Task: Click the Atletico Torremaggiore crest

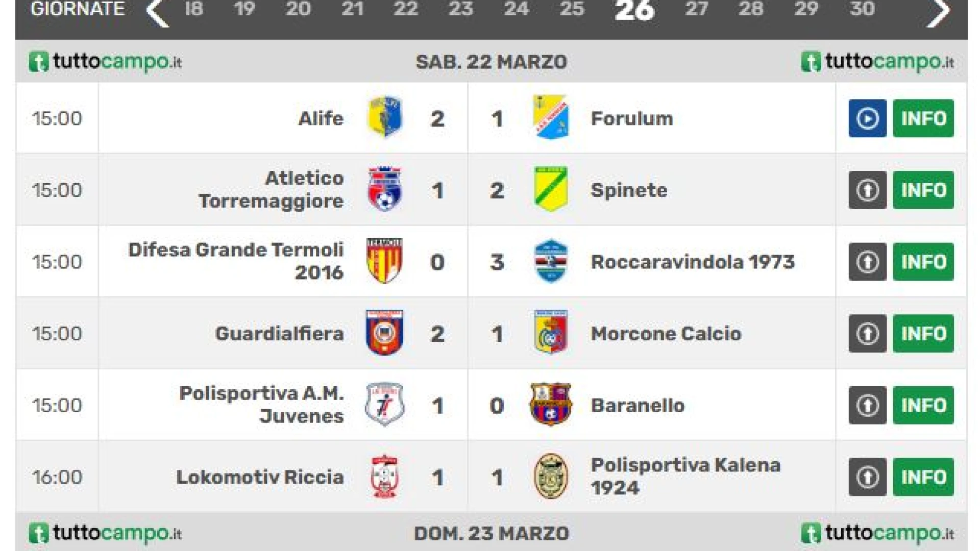Action: [385, 189]
